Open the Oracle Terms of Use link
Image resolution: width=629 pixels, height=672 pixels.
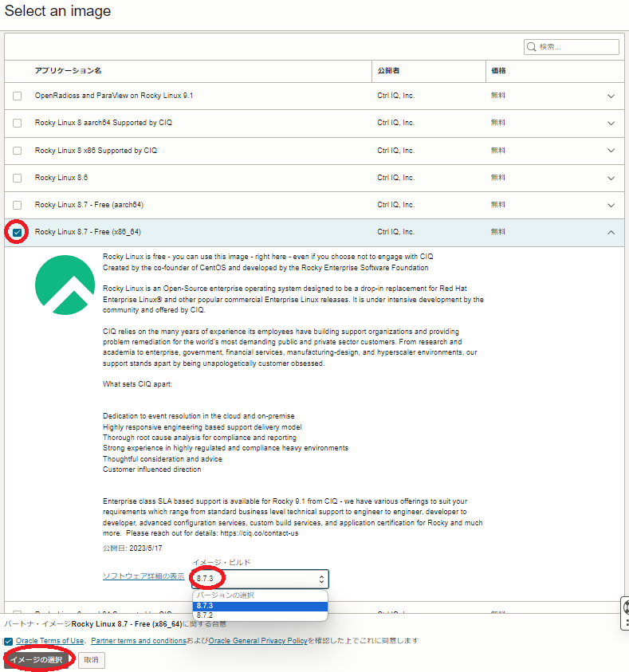pos(49,641)
